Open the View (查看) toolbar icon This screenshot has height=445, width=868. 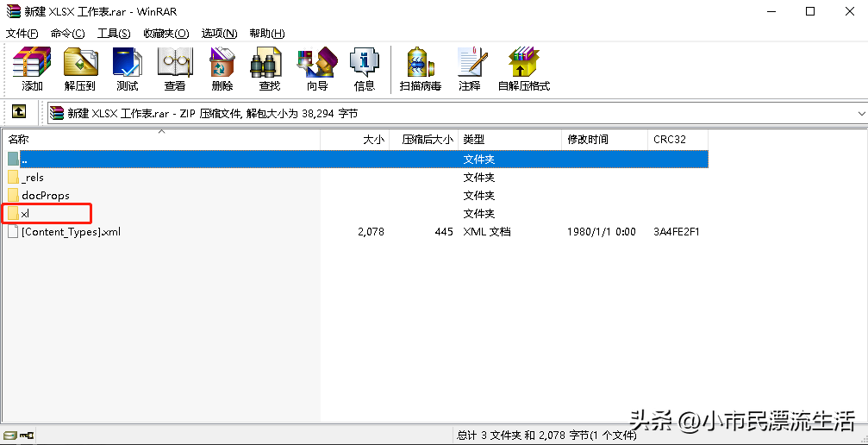pyautogui.click(x=175, y=69)
